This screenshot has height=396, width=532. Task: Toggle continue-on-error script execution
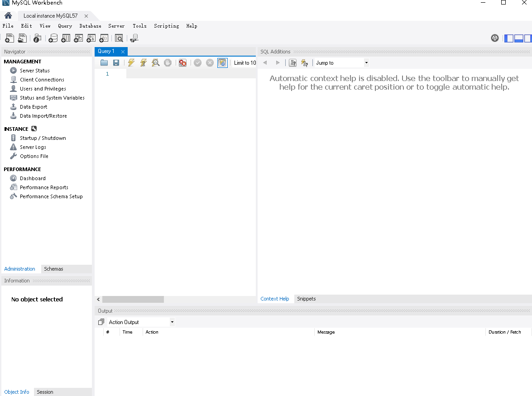coord(182,63)
